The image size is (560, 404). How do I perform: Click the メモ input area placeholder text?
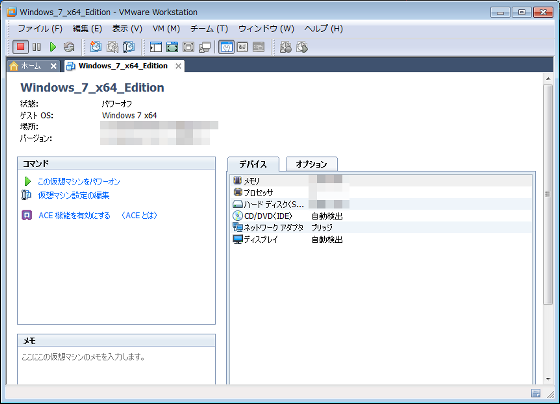[84, 357]
